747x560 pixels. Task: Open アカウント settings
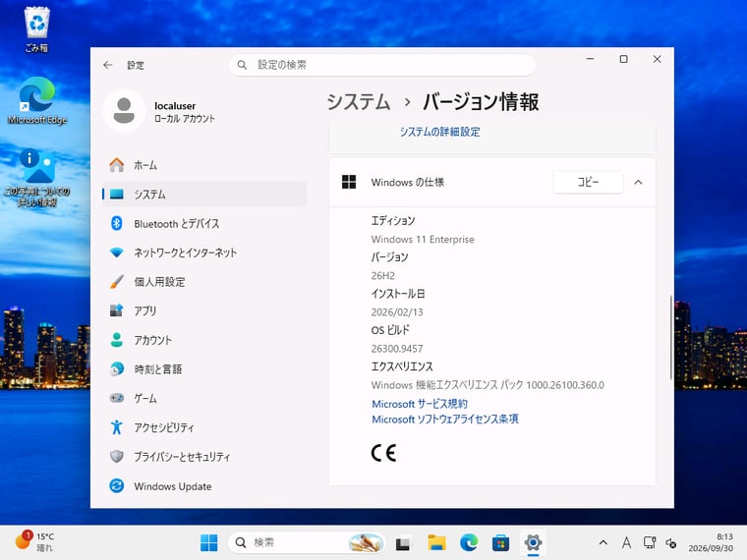(204, 340)
